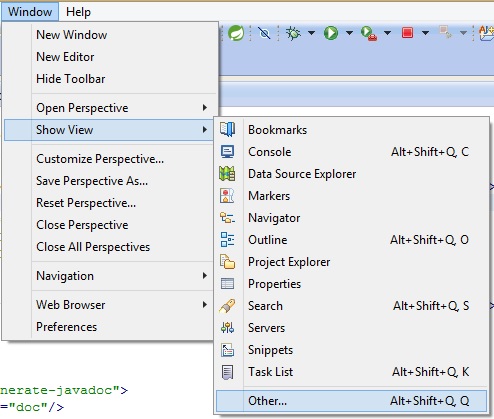Expand the Show View submenu arrow

(205, 129)
